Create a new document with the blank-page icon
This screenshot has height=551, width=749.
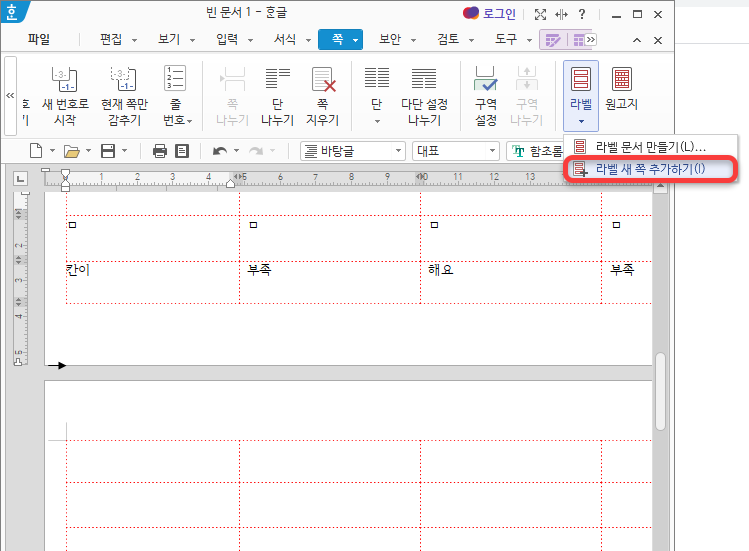pyautogui.click(x=36, y=151)
